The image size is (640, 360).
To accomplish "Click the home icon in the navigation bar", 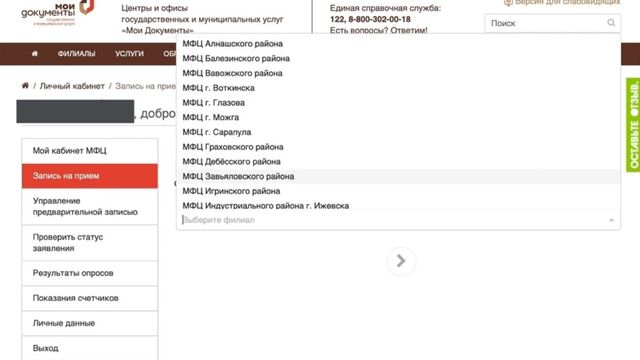I will [x=35, y=53].
